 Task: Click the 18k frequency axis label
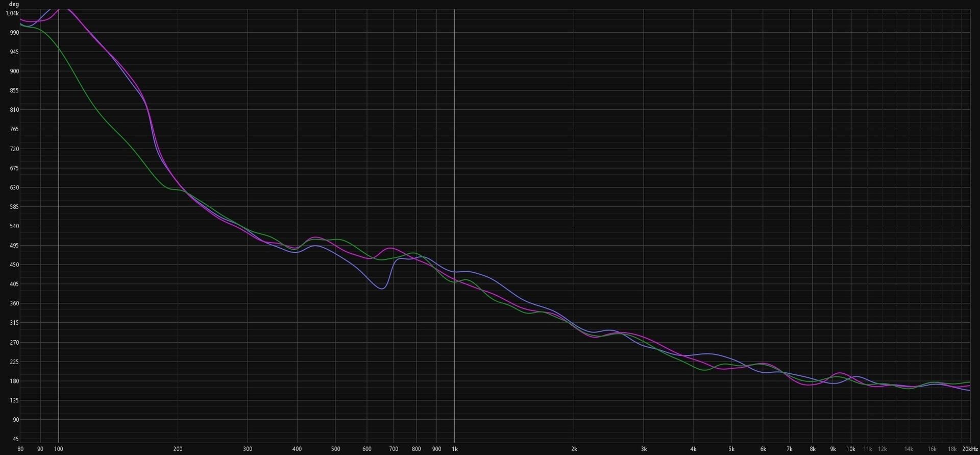click(952, 449)
